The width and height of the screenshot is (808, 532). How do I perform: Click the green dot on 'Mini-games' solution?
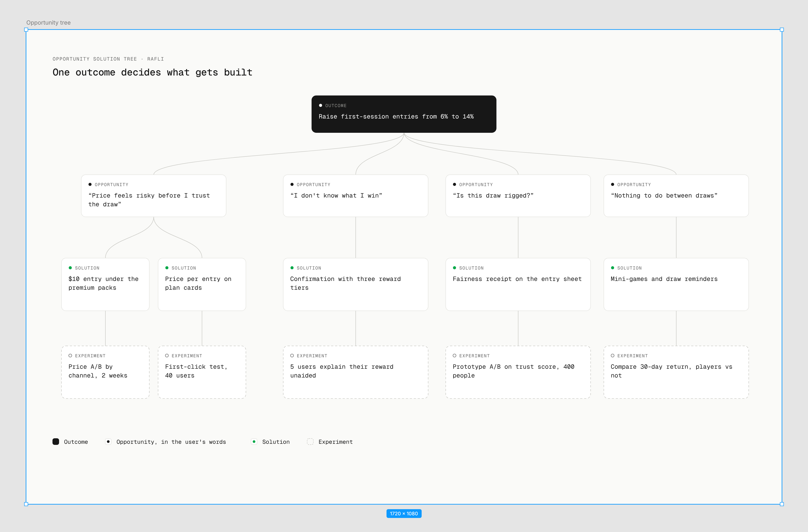pyautogui.click(x=612, y=268)
